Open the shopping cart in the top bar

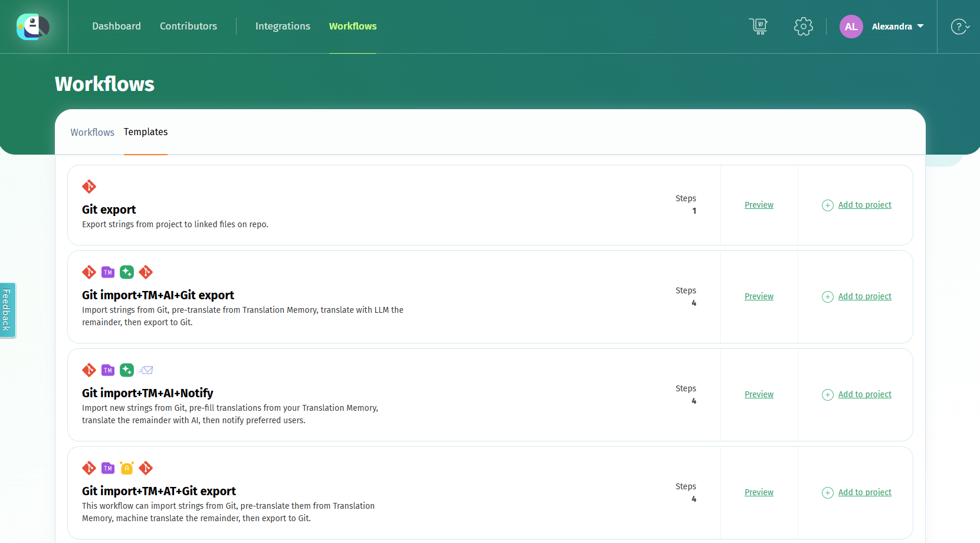[758, 27]
